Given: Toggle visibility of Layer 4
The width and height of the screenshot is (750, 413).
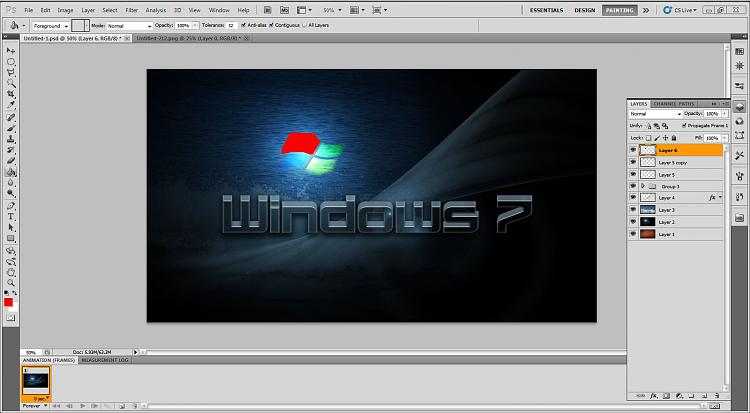Looking at the screenshot, I should [633, 197].
